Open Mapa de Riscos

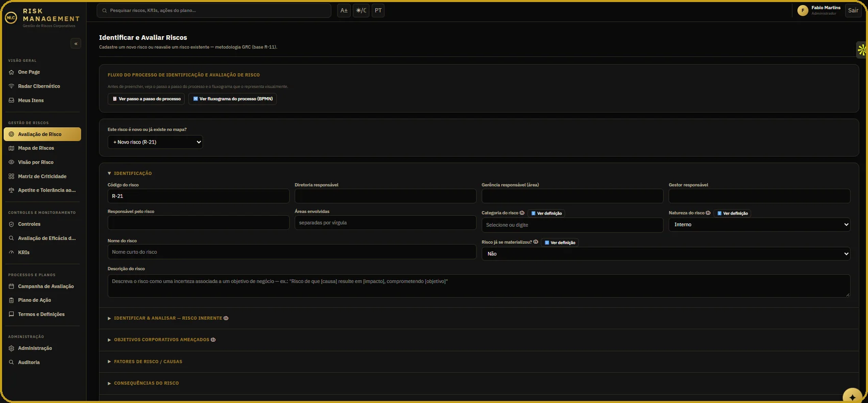pos(42,148)
